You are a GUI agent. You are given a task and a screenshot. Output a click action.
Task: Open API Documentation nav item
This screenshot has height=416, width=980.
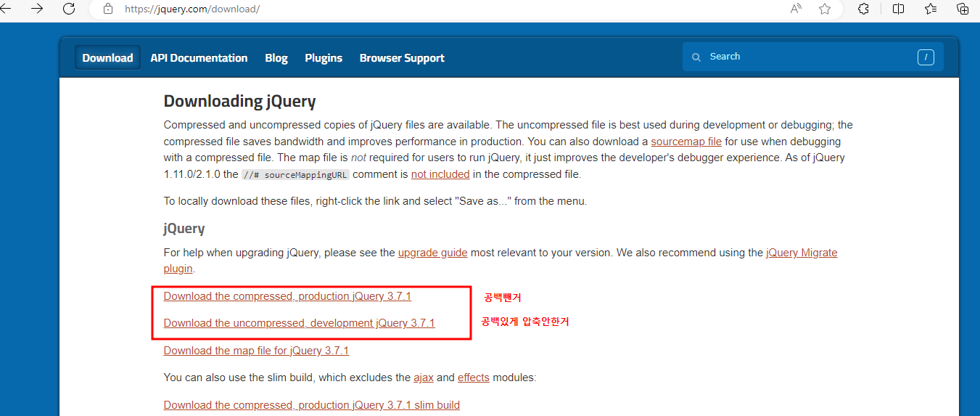(199, 58)
